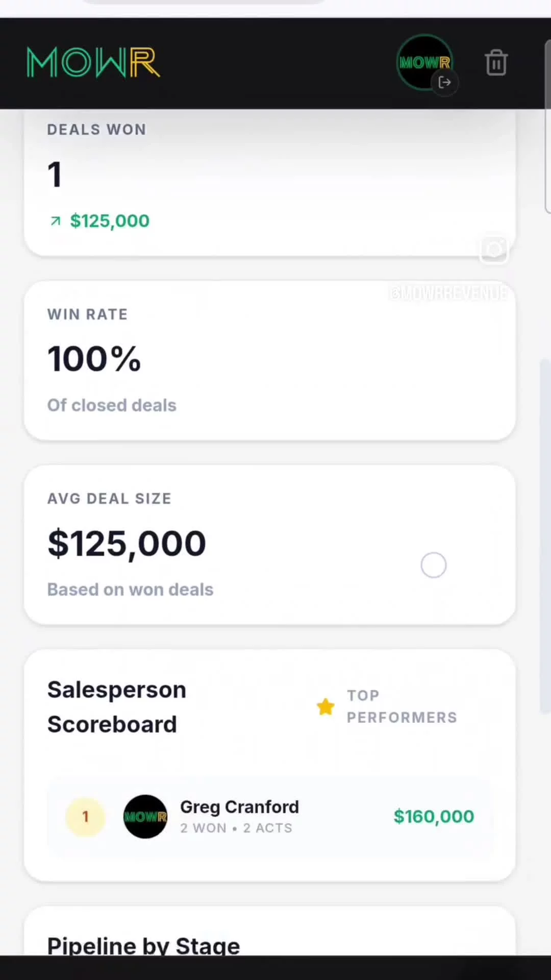Click the MOWR logo in header
Viewport: 551px width, 980px height.
pyautogui.click(x=93, y=63)
